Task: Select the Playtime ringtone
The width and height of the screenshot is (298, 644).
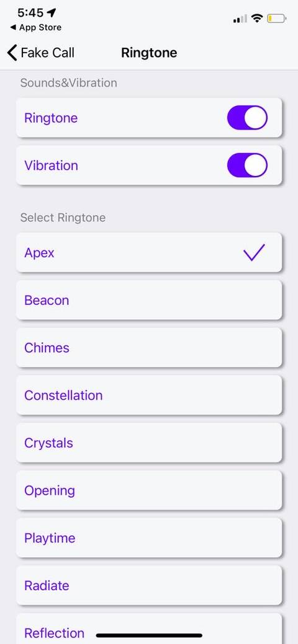Action: [149, 537]
